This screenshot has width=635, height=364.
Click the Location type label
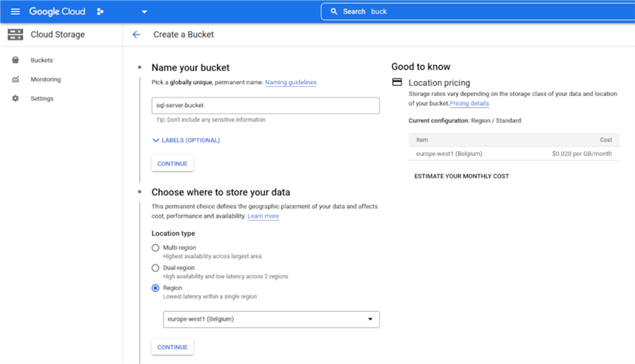coord(174,233)
